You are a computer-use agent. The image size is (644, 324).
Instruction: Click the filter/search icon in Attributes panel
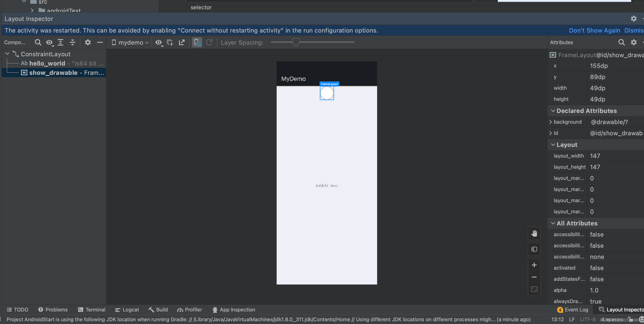pos(621,43)
